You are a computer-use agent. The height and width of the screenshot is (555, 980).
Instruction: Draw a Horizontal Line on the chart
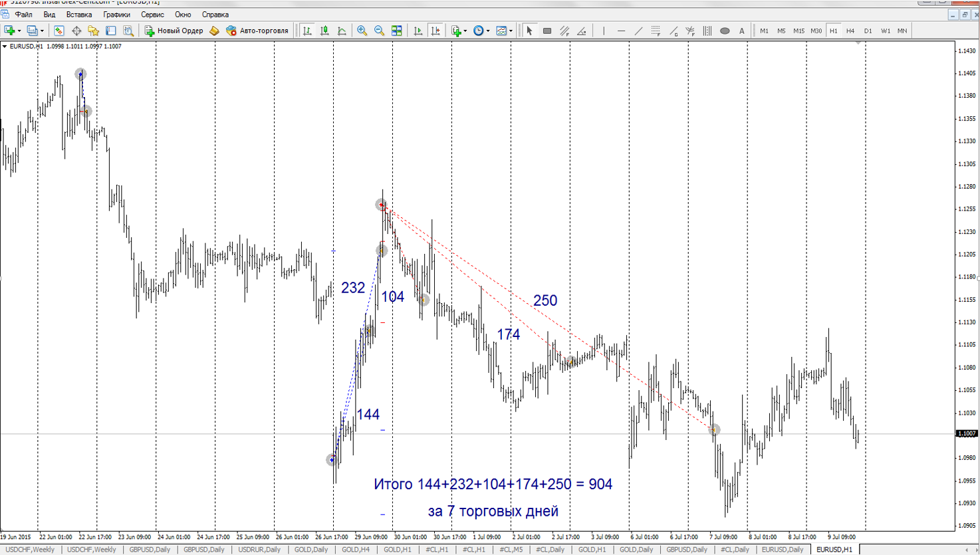click(x=621, y=31)
